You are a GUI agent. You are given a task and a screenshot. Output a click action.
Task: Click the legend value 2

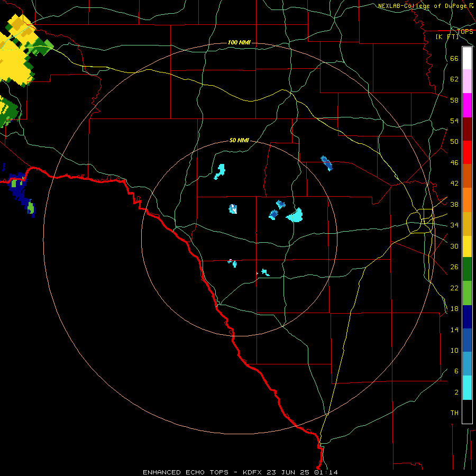(x=456, y=392)
